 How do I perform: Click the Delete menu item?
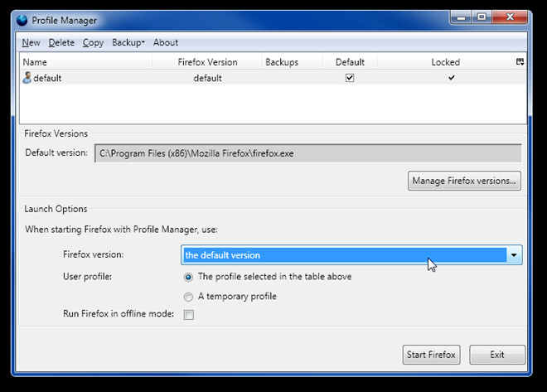coord(61,42)
